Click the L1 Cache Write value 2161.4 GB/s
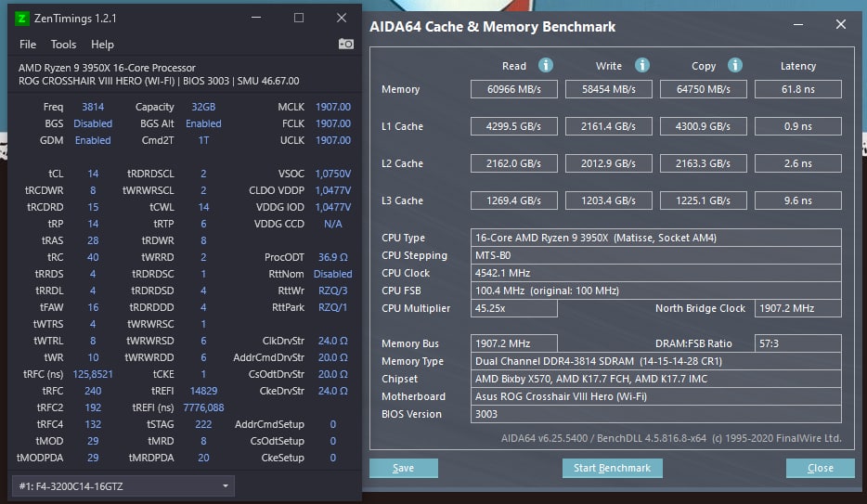 (609, 126)
